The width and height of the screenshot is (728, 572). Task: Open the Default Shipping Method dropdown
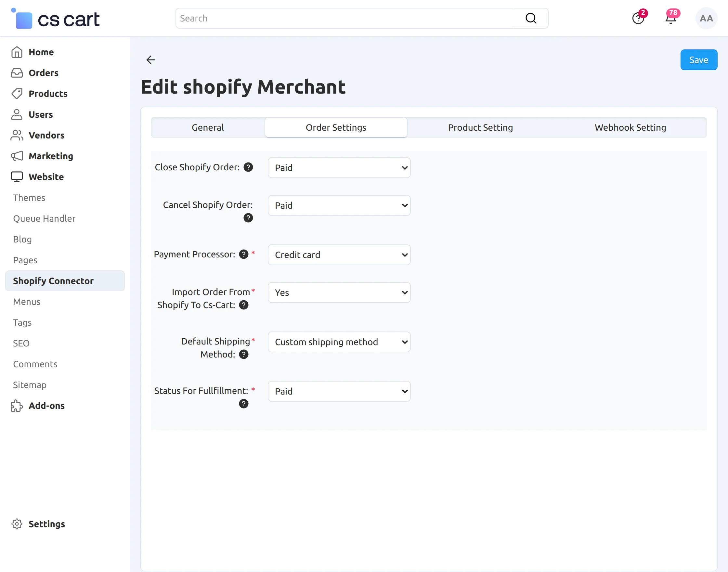pyautogui.click(x=339, y=342)
